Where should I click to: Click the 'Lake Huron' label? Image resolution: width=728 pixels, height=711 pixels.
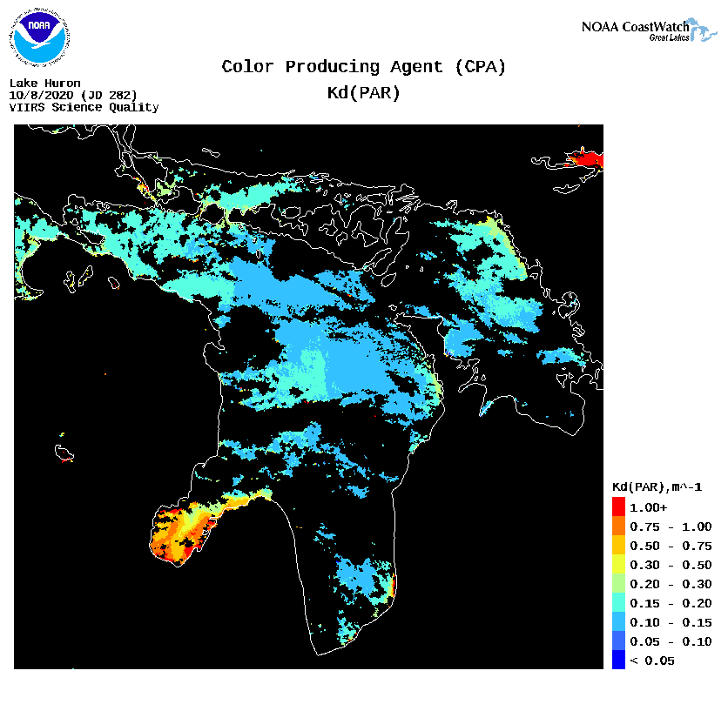pos(45,83)
